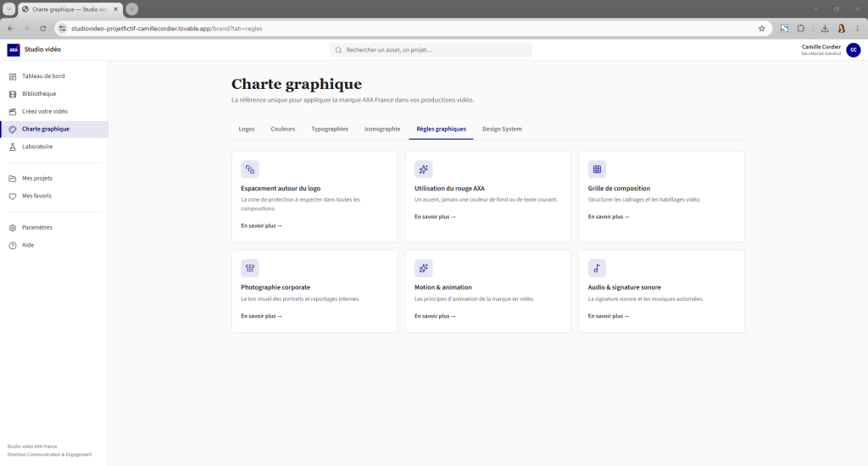Click the Espacement autour du logo card icon

click(x=250, y=169)
